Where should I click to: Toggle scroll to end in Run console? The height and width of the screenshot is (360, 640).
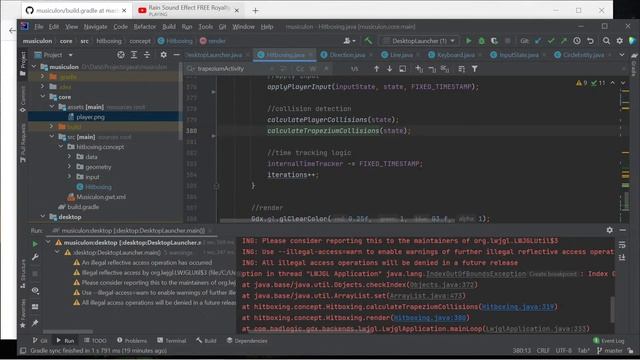[622, 258]
